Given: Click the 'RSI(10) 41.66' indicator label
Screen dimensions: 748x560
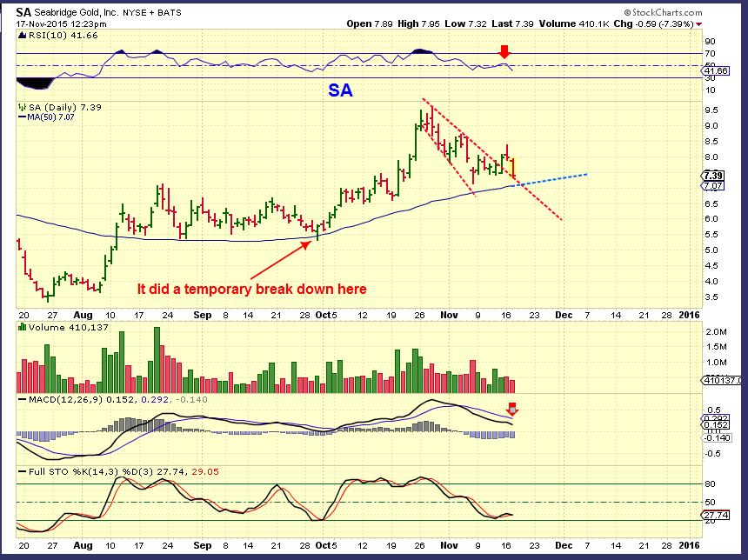Looking at the screenshot, I should 63,35.
